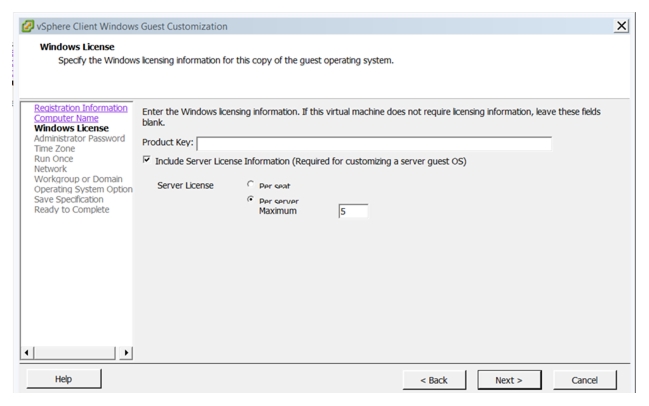Screen dimensions: 649x406
Task: Cancel the customization wizard
Action: 585,380
